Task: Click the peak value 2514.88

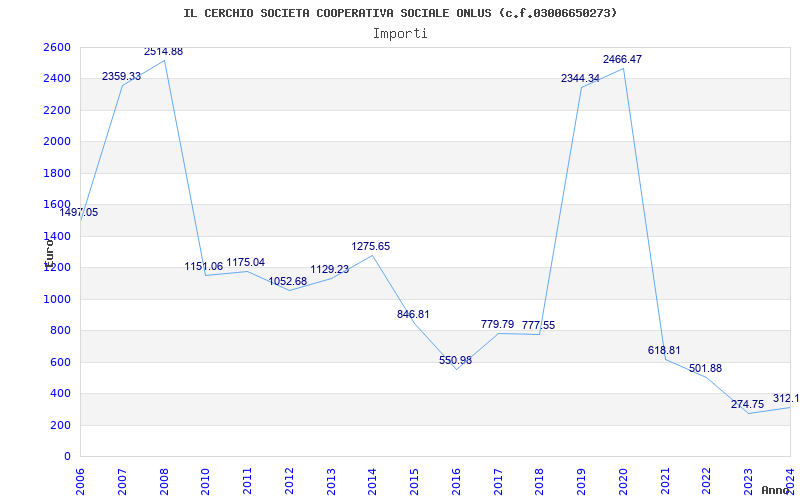Action: click(163, 52)
